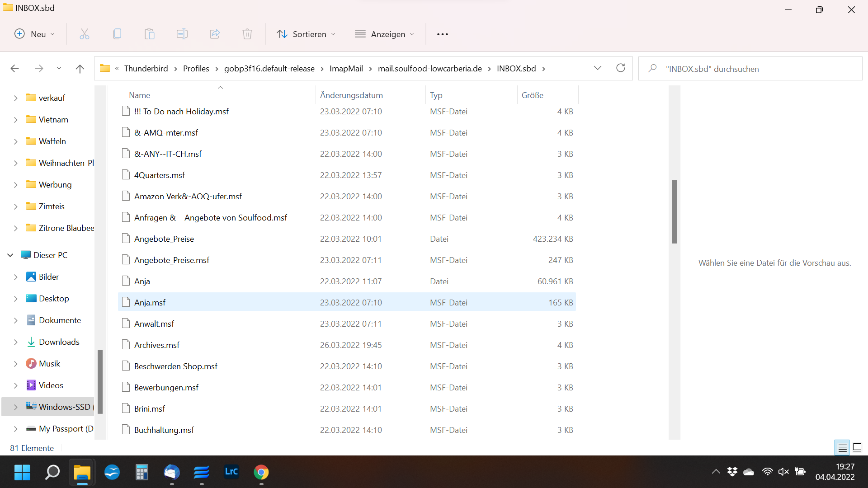Collapse the Dieser PC tree node
This screenshot has height=488, width=868.
(x=10, y=255)
